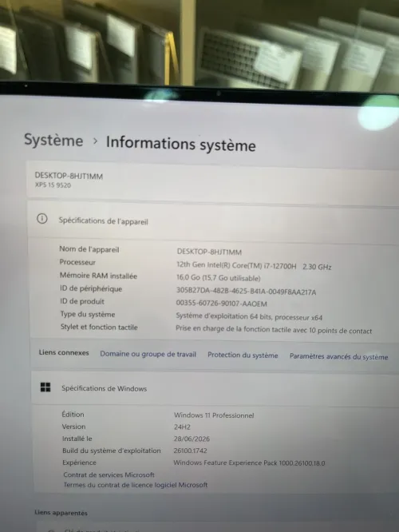
Task: Select the Informations système page title
Action: [181, 144]
